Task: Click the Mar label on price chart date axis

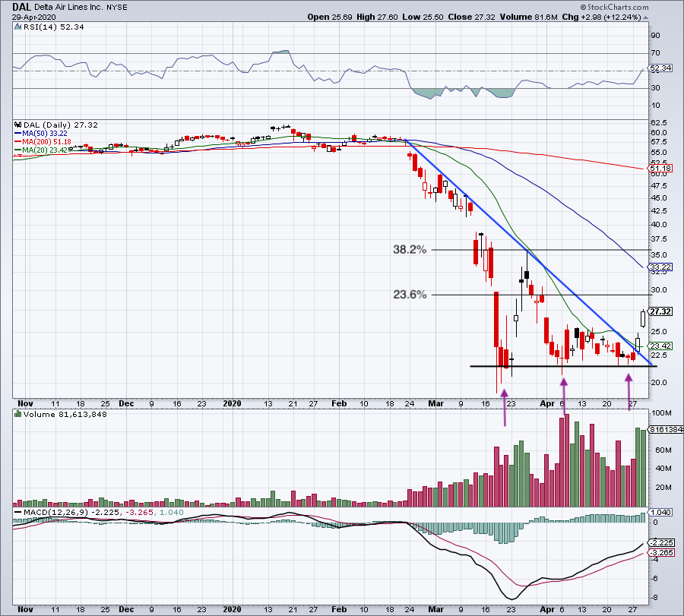Action: click(x=435, y=403)
